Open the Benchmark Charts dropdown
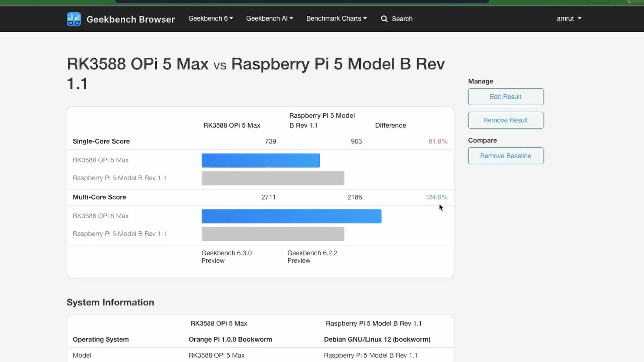The image size is (644, 362). point(336,18)
